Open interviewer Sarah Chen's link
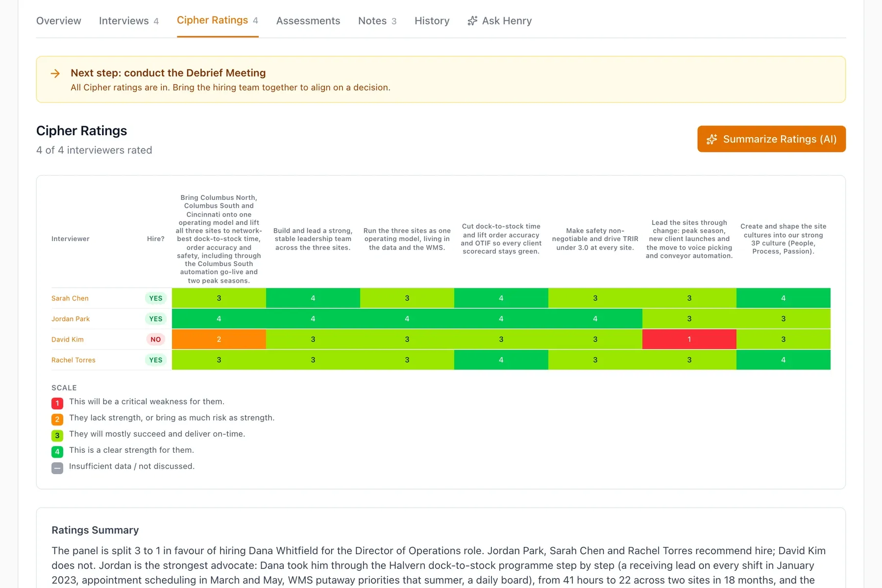The width and height of the screenshot is (882, 588). [70, 298]
